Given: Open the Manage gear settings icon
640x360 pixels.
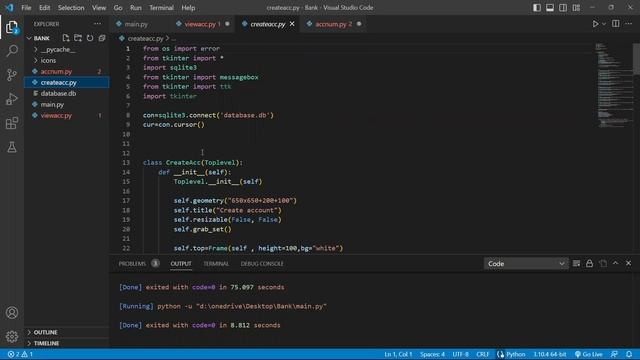Looking at the screenshot, I should point(12,336).
